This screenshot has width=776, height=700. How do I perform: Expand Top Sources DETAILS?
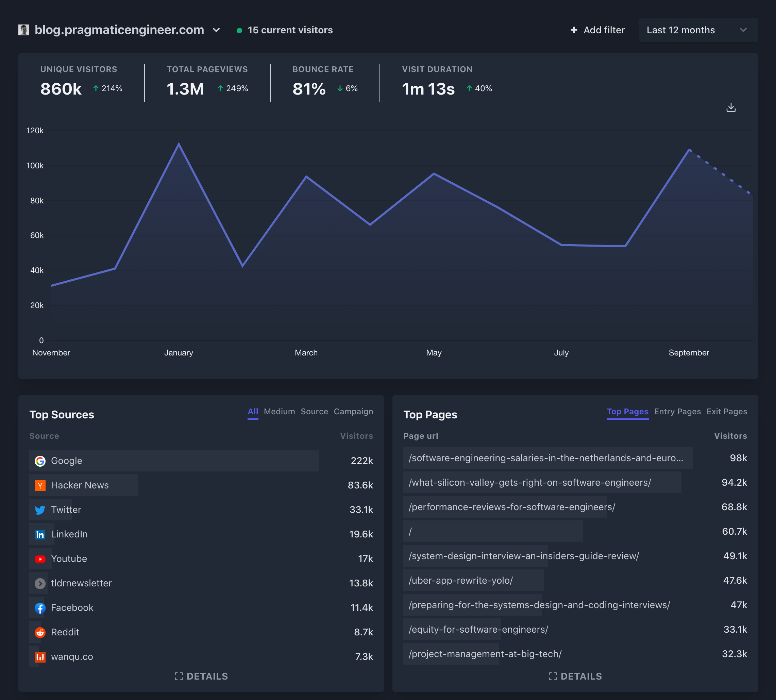(201, 676)
